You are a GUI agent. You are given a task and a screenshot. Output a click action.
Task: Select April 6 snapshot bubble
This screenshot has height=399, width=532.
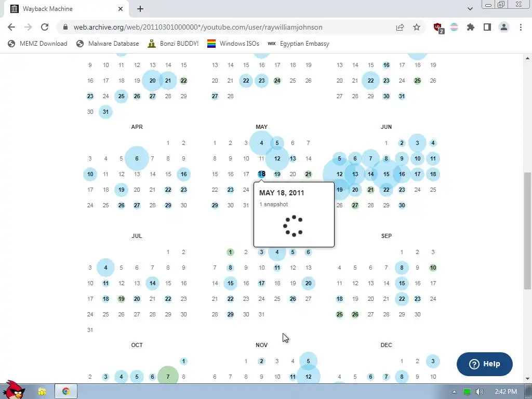(x=137, y=158)
